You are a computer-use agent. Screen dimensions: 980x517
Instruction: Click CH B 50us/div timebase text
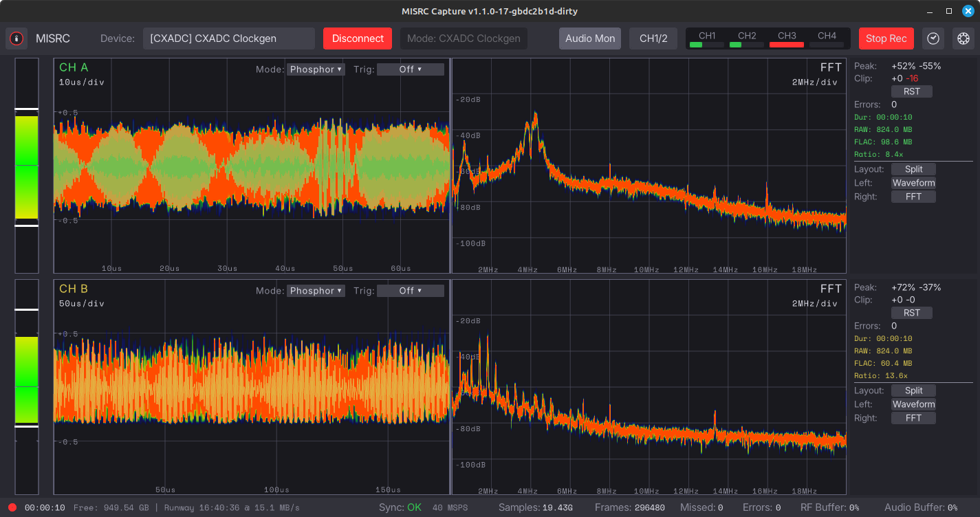point(82,303)
